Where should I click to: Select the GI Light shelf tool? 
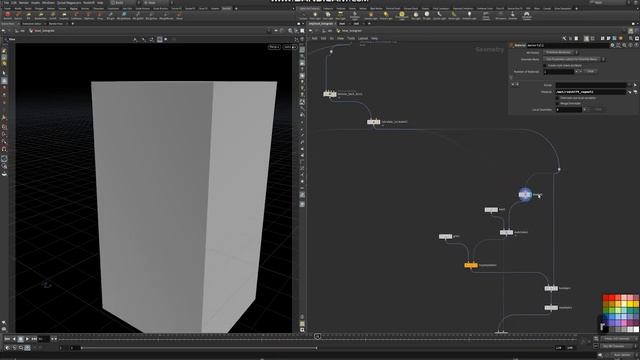pos(427,16)
